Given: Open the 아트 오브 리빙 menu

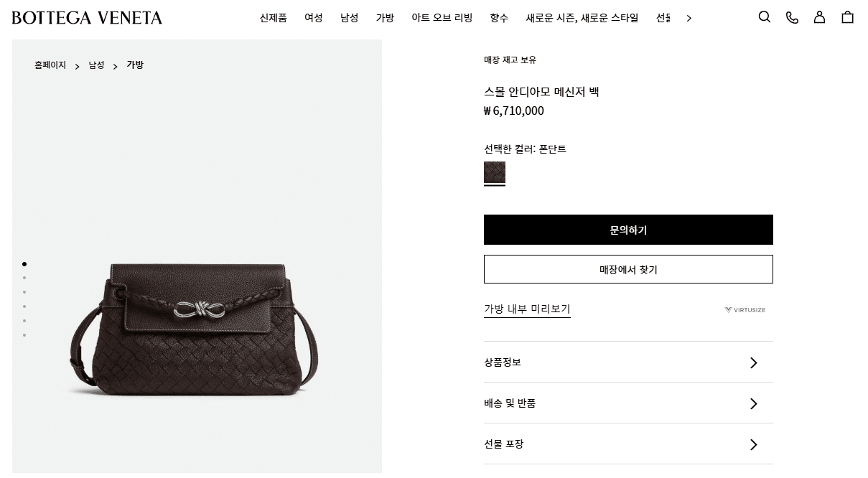Looking at the screenshot, I should [442, 18].
